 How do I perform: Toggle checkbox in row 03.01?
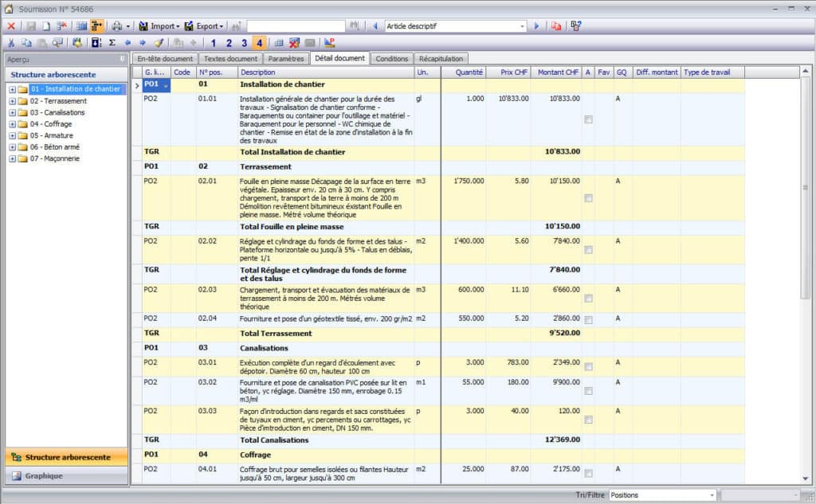point(588,367)
